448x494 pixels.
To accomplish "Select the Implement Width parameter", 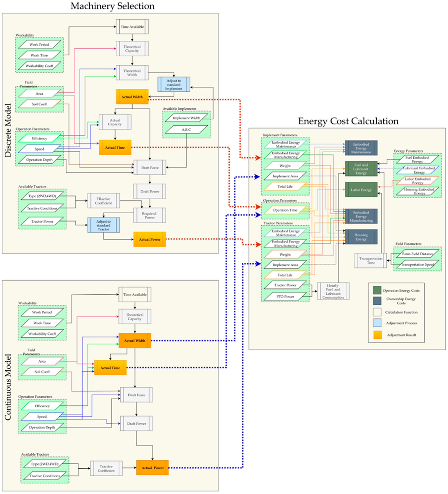I will [186, 118].
